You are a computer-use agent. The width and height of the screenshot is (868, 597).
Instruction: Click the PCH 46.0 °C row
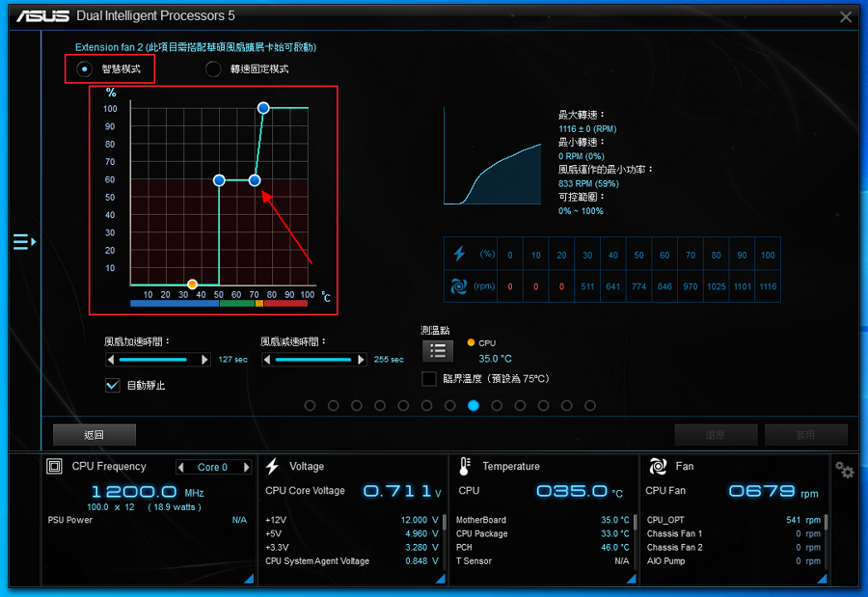542,547
